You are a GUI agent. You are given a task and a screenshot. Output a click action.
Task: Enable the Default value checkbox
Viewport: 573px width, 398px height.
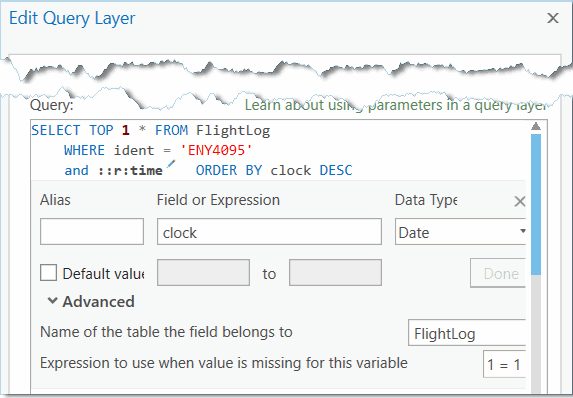48,273
